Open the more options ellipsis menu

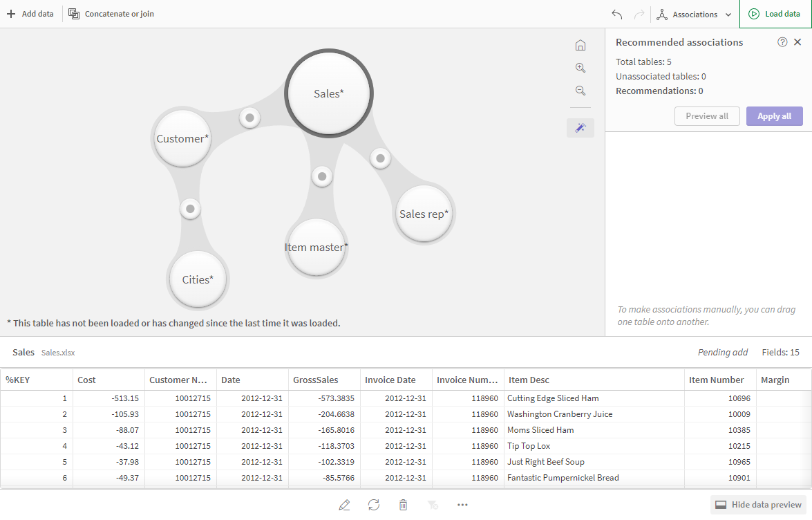click(x=463, y=505)
